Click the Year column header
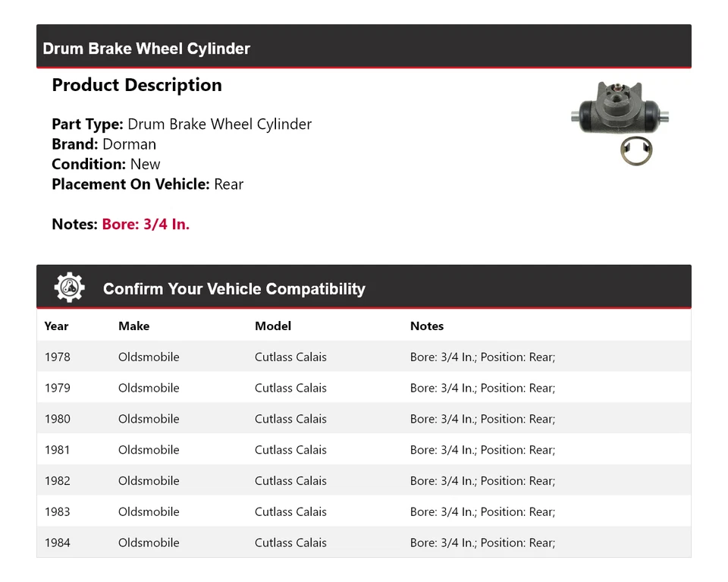This screenshot has height=582, width=728. click(56, 326)
